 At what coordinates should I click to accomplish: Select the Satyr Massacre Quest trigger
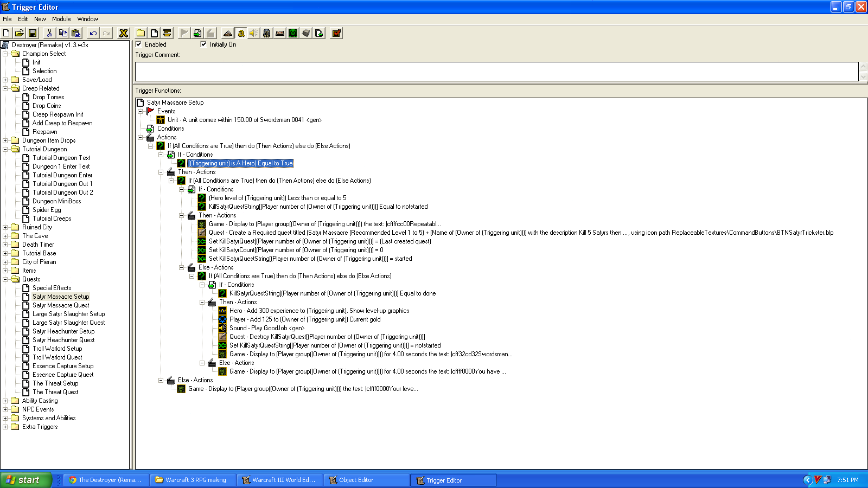tap(61, 305)
